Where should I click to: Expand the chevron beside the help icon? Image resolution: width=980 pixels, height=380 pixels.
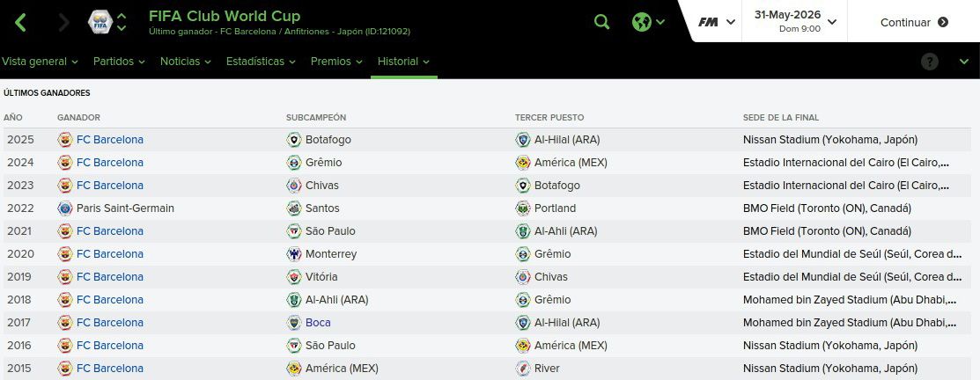coord(963,62)
